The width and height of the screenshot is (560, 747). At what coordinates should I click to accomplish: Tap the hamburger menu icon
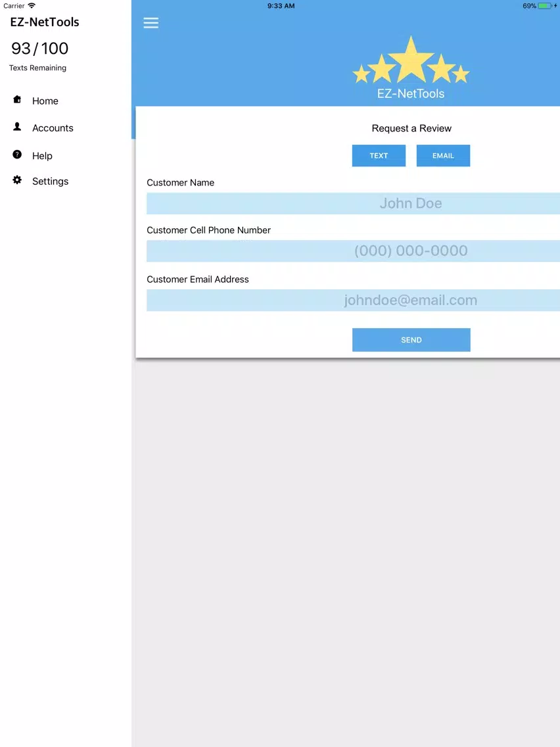[x=151, y=23]
